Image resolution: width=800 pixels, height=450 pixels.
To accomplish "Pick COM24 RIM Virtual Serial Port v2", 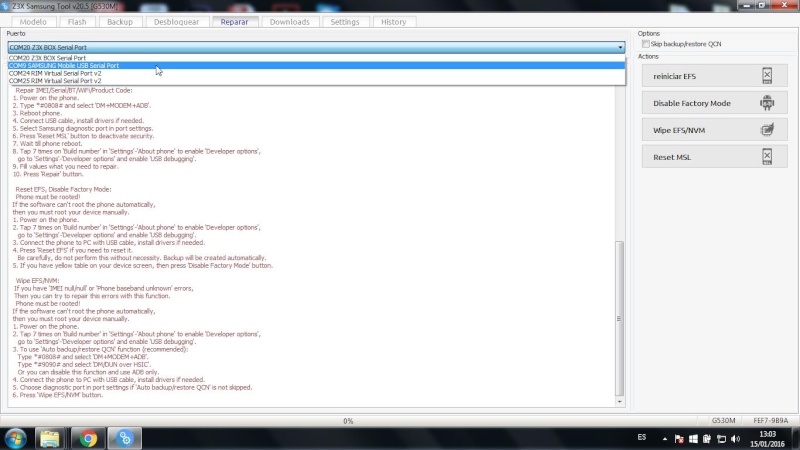I will click(316, 73).
